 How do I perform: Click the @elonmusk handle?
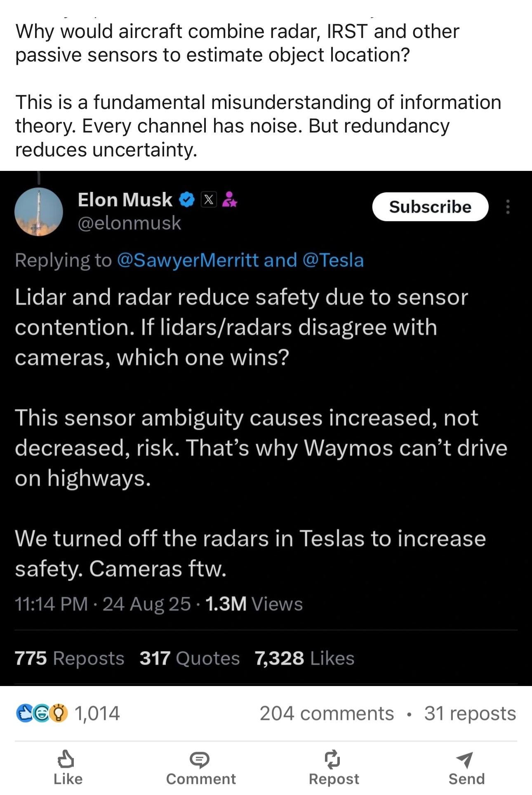pos(129,223)
